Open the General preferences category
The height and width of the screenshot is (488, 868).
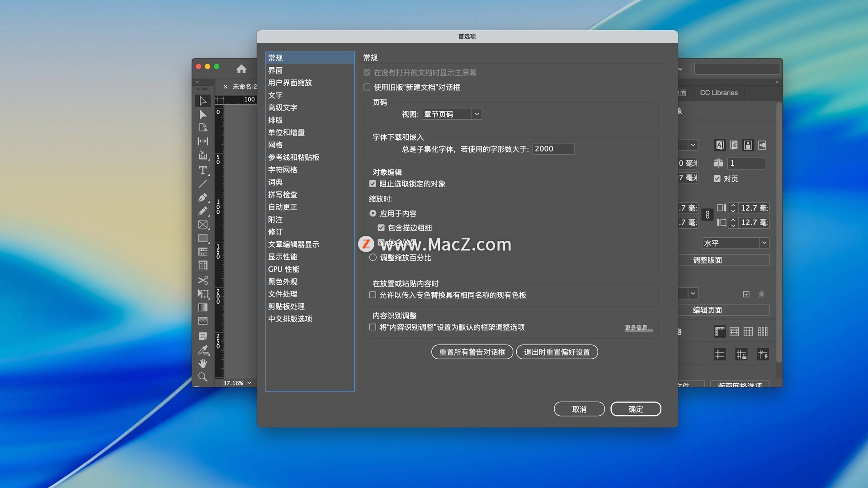tap(310, 58)
